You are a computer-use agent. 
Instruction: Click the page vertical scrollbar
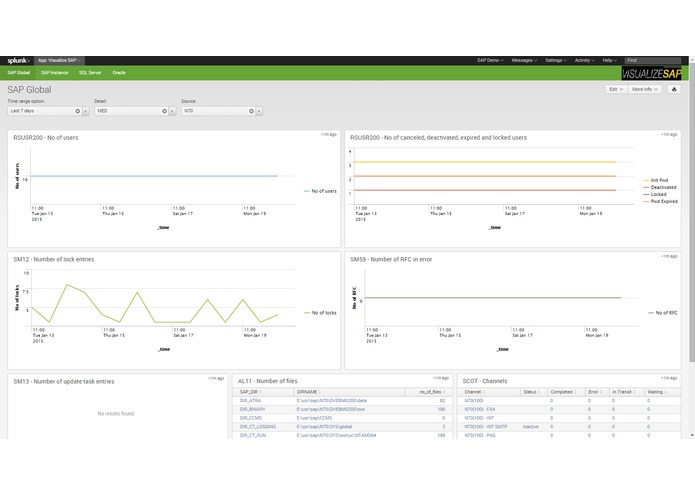coord(692,210)
